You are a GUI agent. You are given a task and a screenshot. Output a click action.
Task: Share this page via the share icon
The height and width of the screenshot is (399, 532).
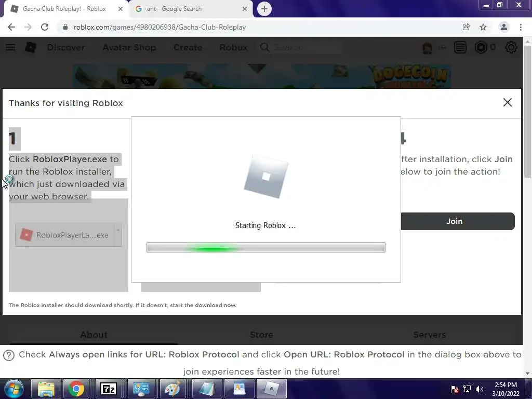point(466,27)
